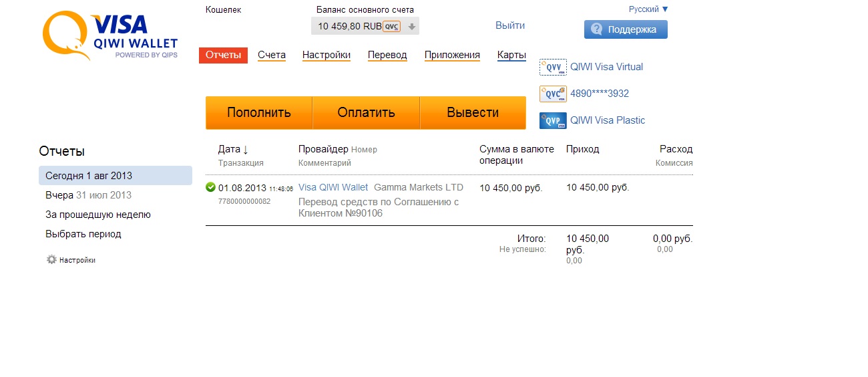The height and width of the screenshot is (377, 868).
Task: Open the Приложения tab
Action: pos(452,55)
